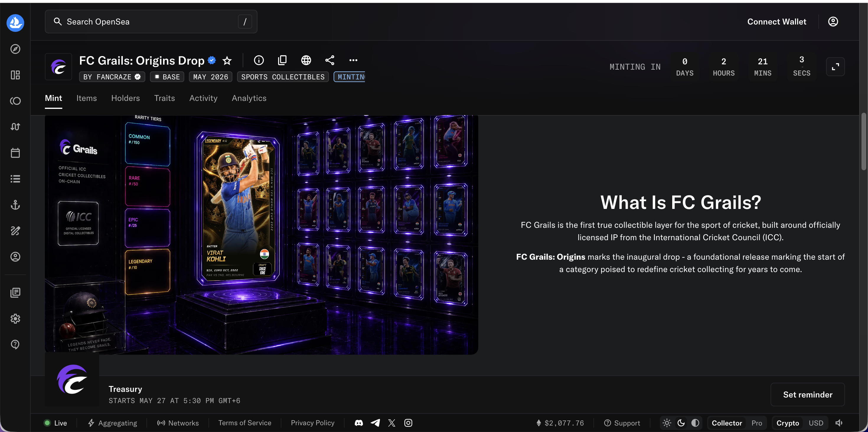This screenshot has width=868, height=432.
Task: Click the Set reminder button
Action: tap(808, 394)
